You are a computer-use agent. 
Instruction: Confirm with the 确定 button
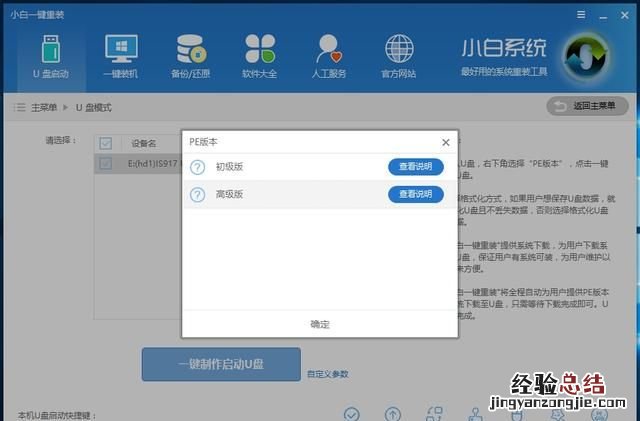(320, 324)
